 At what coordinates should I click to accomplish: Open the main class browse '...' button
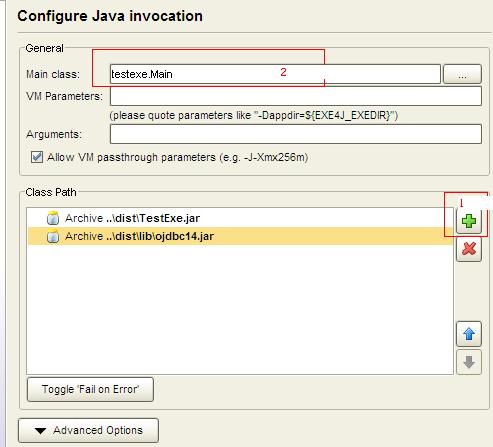pyautogui.click(x=462, y=74)
